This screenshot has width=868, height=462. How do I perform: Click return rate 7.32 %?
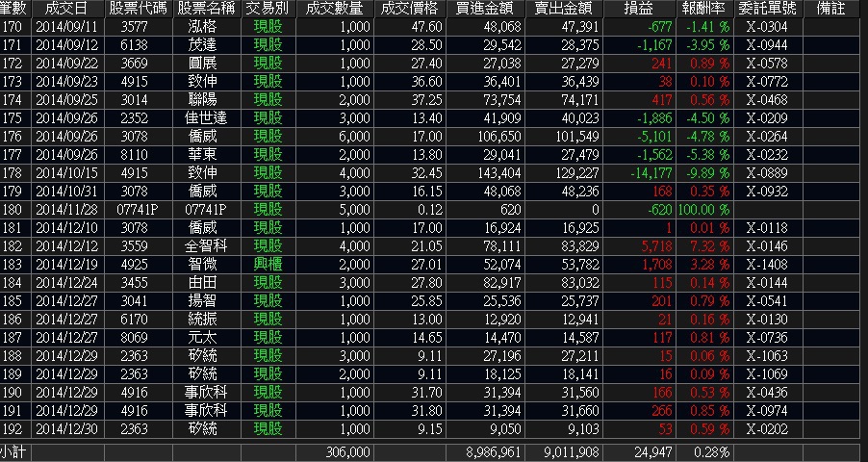[x=710, y=246]
